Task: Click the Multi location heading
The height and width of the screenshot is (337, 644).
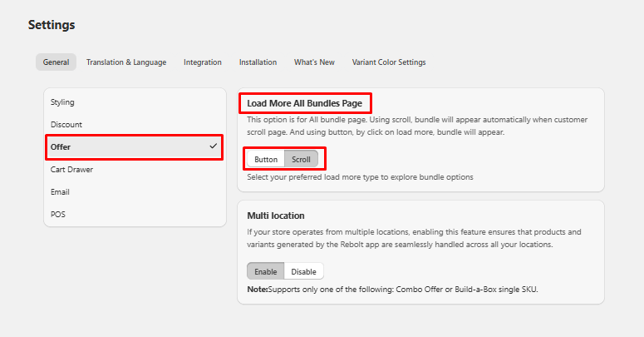Action: click(276, 216)
